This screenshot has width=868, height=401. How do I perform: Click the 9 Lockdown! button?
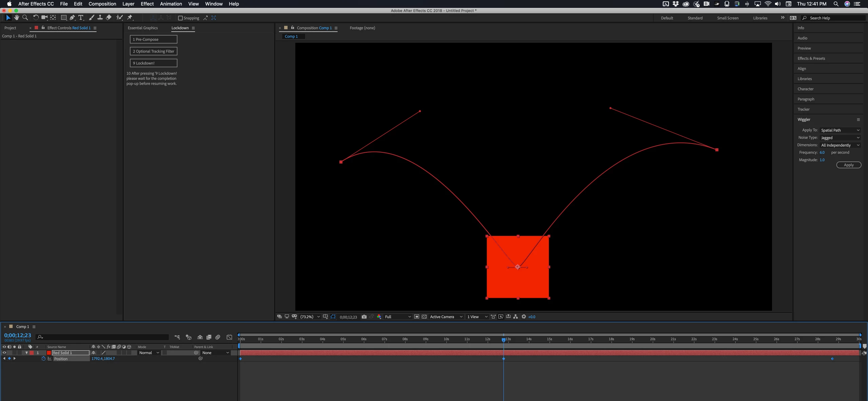pos(153,63)
